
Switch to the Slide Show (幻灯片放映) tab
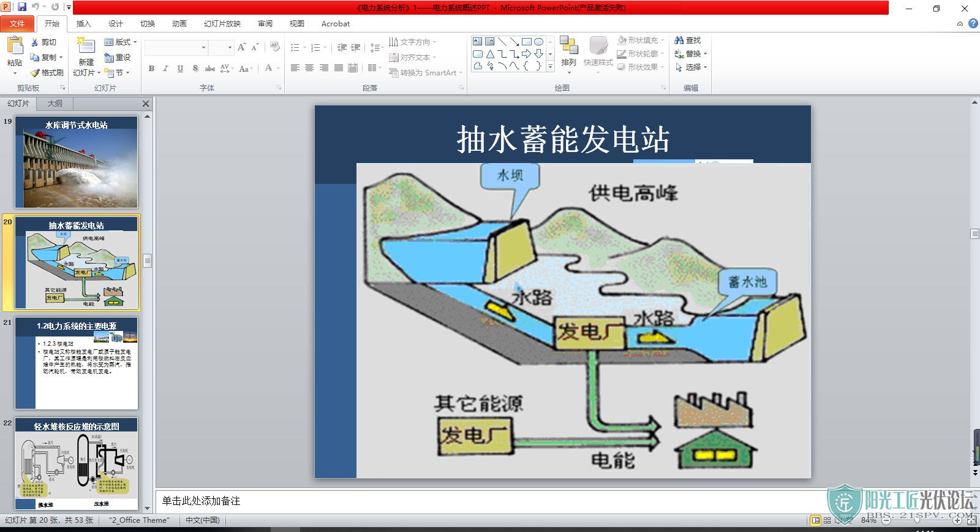click(x=222, y=23)
